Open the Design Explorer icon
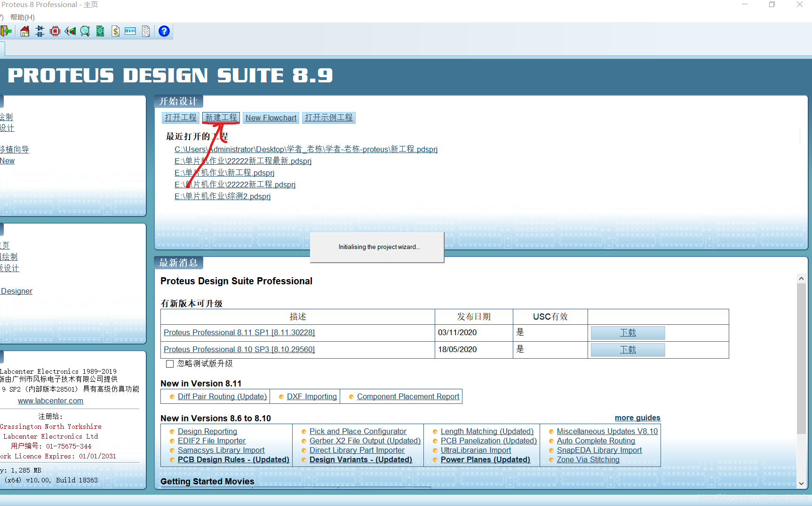 [x=100, y=31]
